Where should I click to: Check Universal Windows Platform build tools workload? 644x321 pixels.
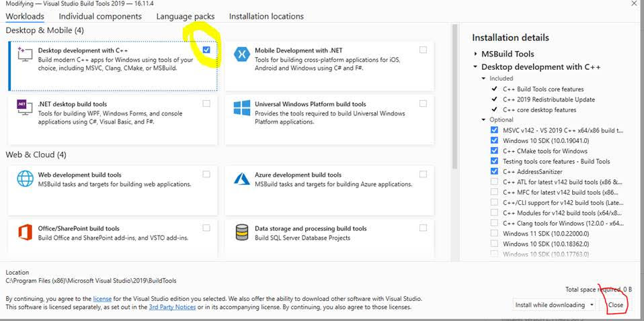click(423, 103)
